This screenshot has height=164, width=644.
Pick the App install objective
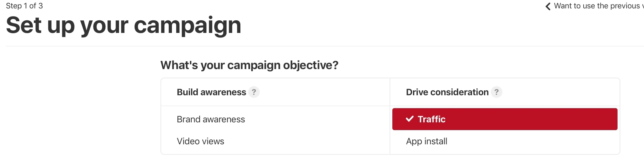427,141
